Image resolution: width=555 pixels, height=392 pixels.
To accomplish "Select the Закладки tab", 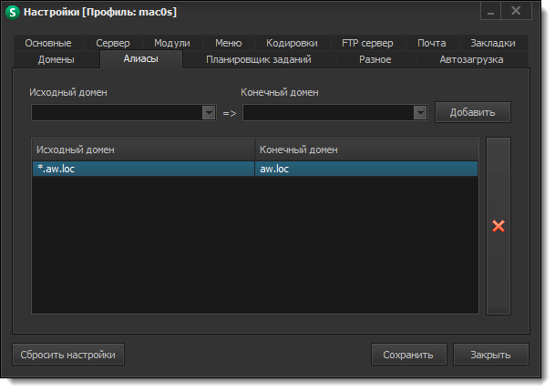I will point(493,43).
